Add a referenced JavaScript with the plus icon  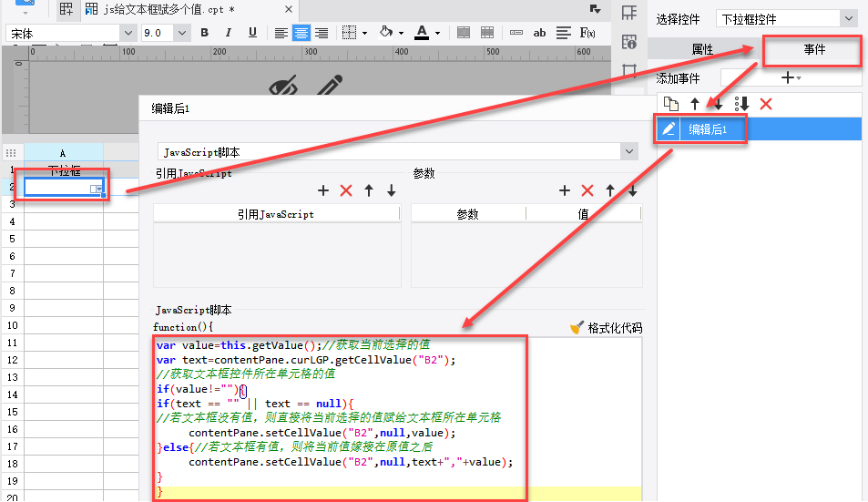323,191
